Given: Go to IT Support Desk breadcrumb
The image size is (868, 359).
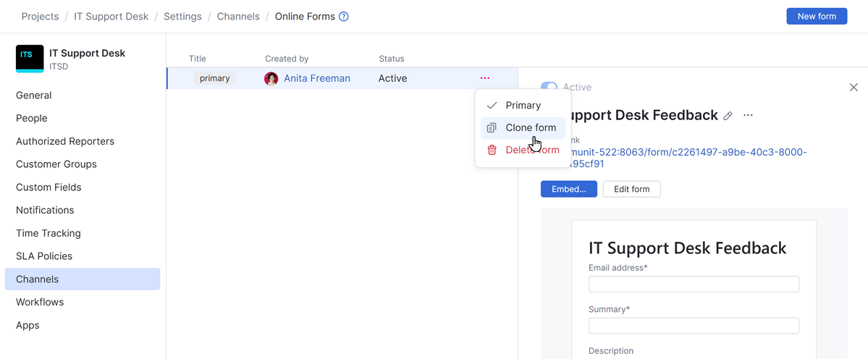Looking at the screenshot, I should point(111,17).
